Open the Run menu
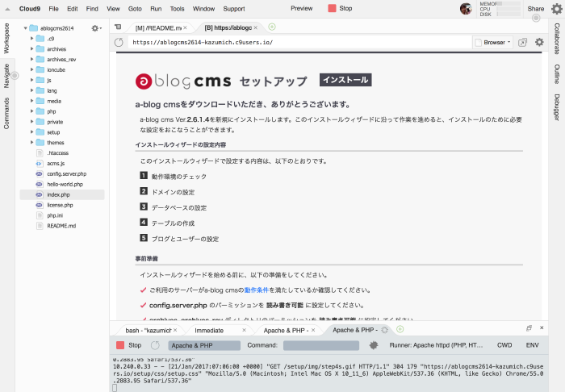Screen dimensions: 565x392 pos(156,9)
